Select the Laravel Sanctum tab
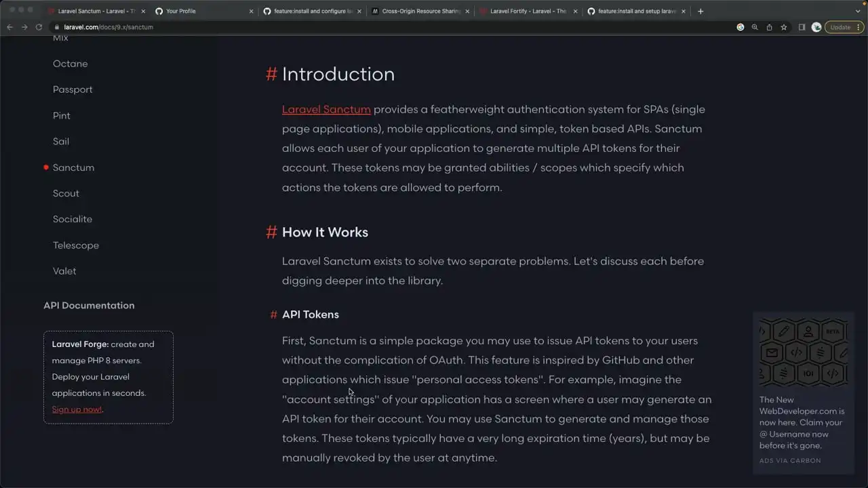 tap(96, 11)
